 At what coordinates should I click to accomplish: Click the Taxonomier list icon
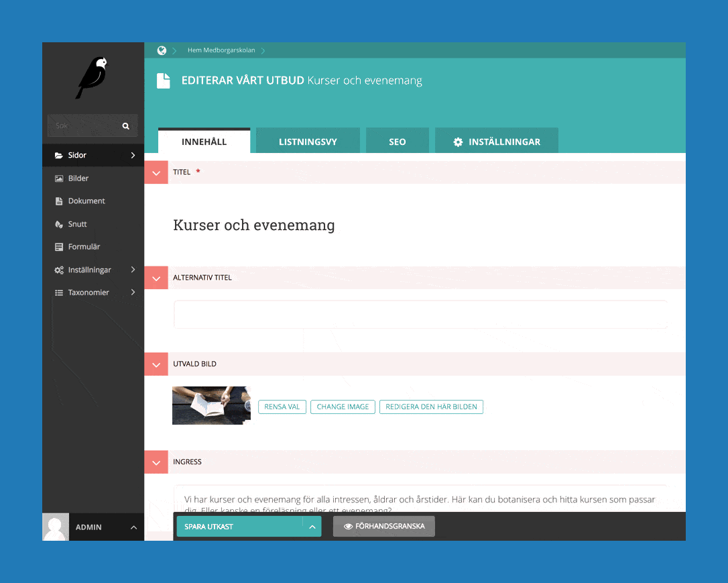(x=59, y=293)
